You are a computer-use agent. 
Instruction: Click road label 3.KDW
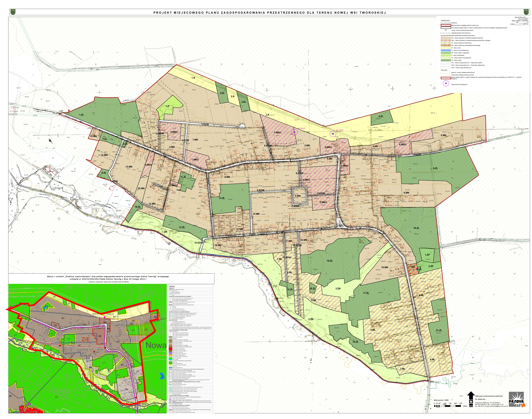point(205,124)
